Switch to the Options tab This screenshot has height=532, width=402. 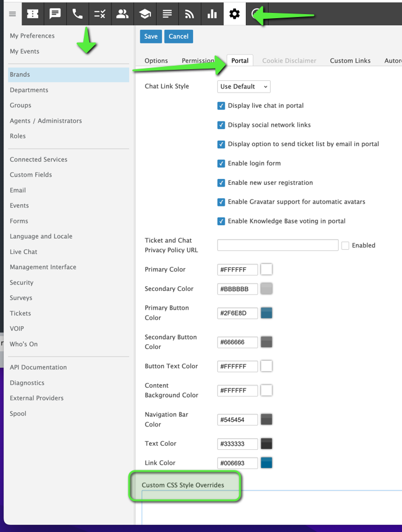156,61
